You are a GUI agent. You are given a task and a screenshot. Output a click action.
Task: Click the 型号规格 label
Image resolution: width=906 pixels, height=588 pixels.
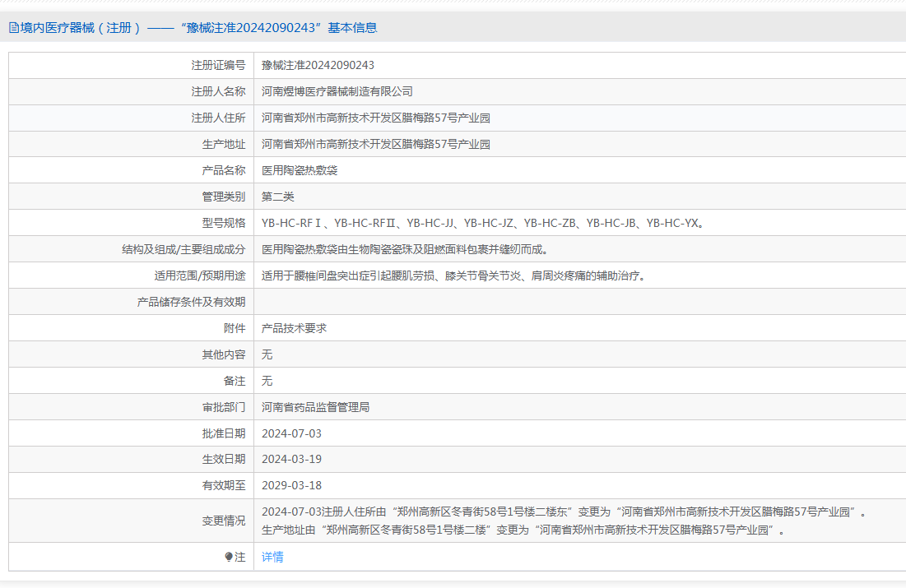pos(224,223)
